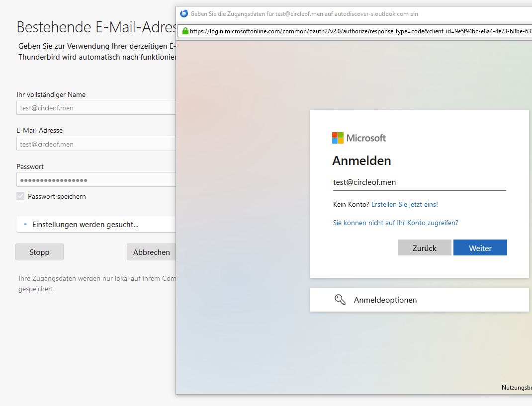532x406 pixels.
Task: Click the Thunderbird icon in the dialog title bar
Action: (184, 13)
